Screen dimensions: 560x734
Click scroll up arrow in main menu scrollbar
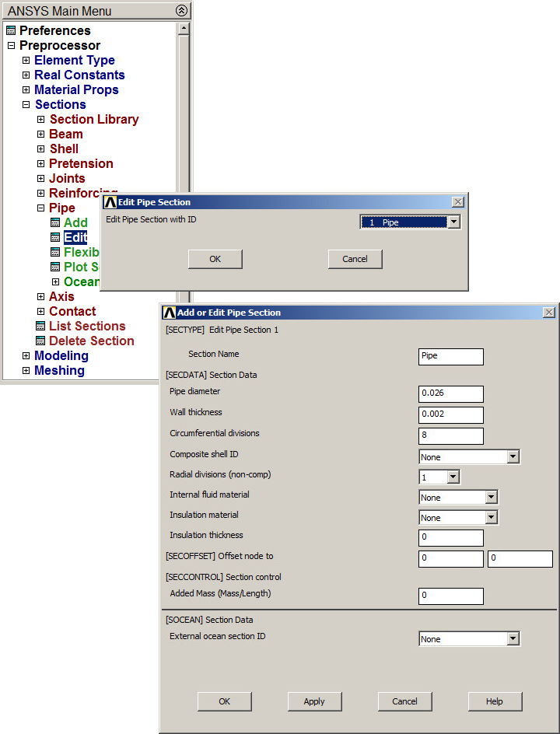coord(184,29)
